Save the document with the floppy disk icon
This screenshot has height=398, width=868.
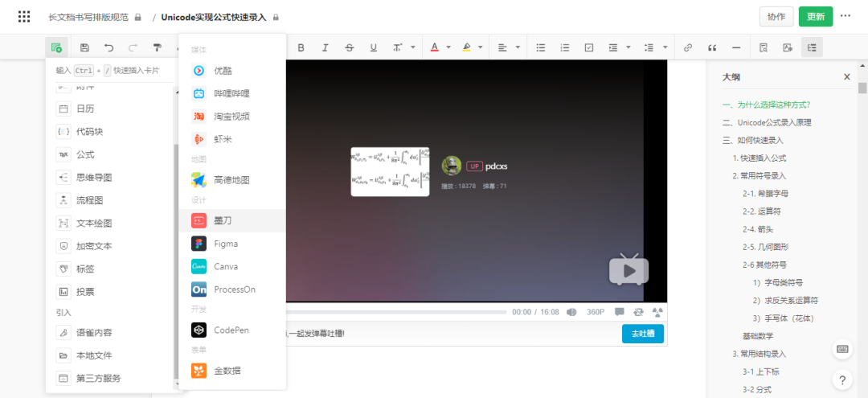pos(84,47)
